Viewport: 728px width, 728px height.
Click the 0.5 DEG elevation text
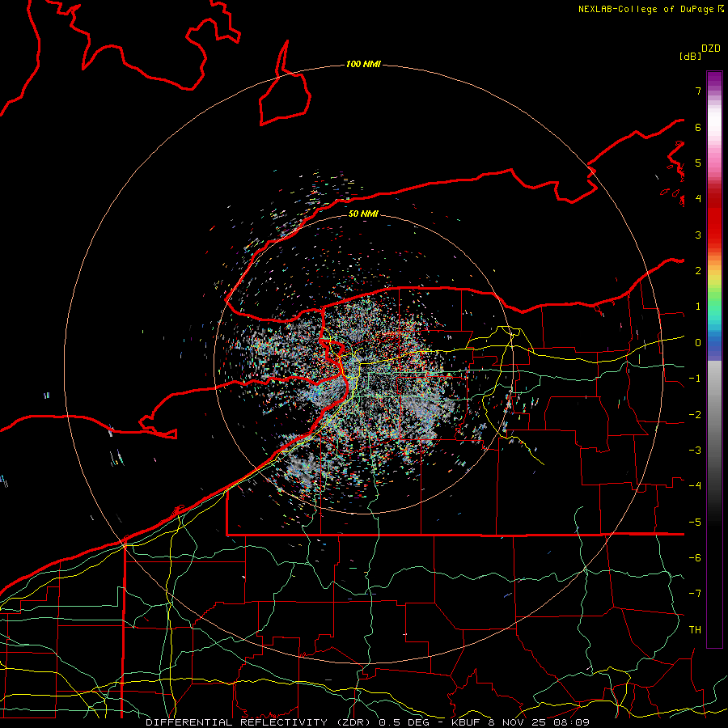click(x=404, y=722)
